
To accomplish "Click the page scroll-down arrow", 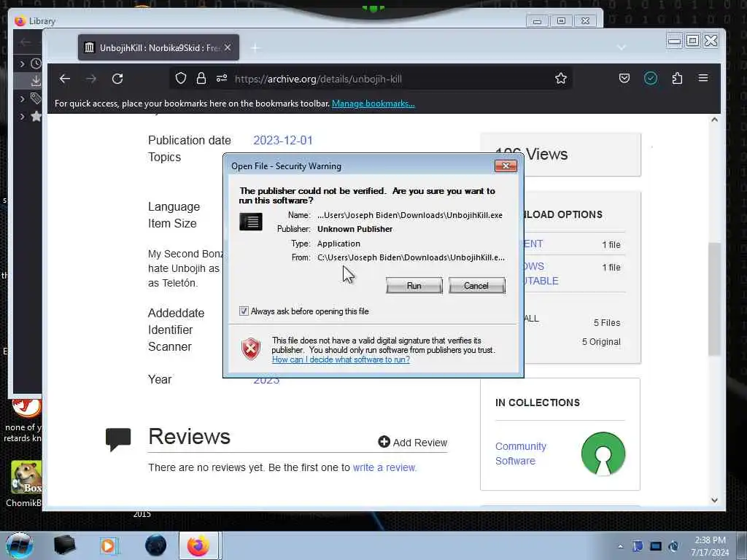I will tap(714, 500).
